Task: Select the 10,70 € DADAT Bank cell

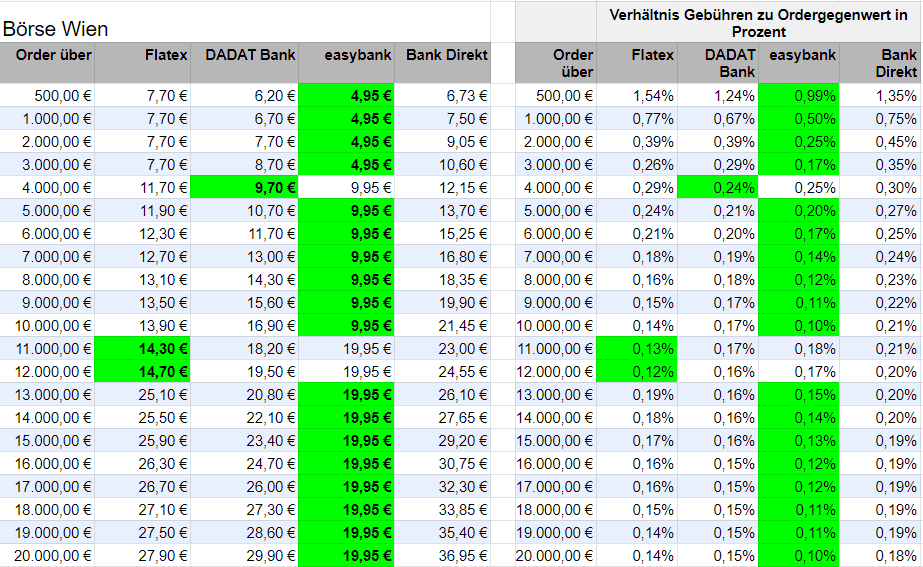Action: pos(244,210)
